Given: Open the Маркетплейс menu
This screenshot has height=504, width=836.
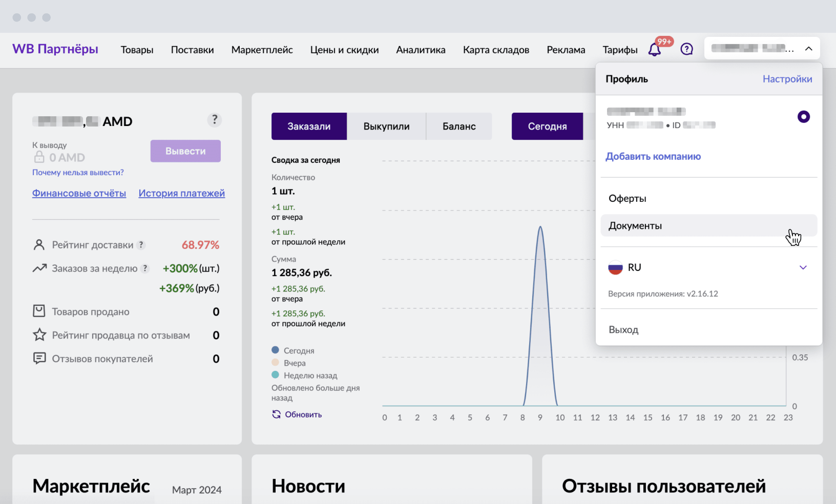Looking at the screenshot, I should [x=262, y=50].
